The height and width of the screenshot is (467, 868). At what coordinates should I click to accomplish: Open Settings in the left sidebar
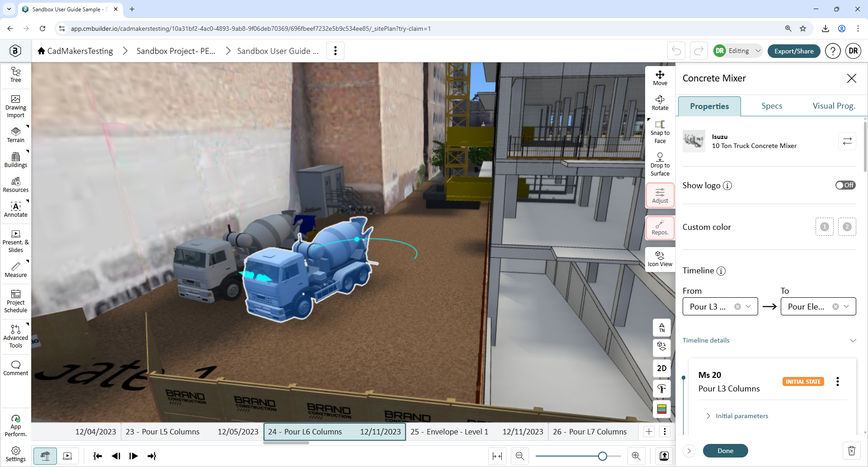(16, 454)
